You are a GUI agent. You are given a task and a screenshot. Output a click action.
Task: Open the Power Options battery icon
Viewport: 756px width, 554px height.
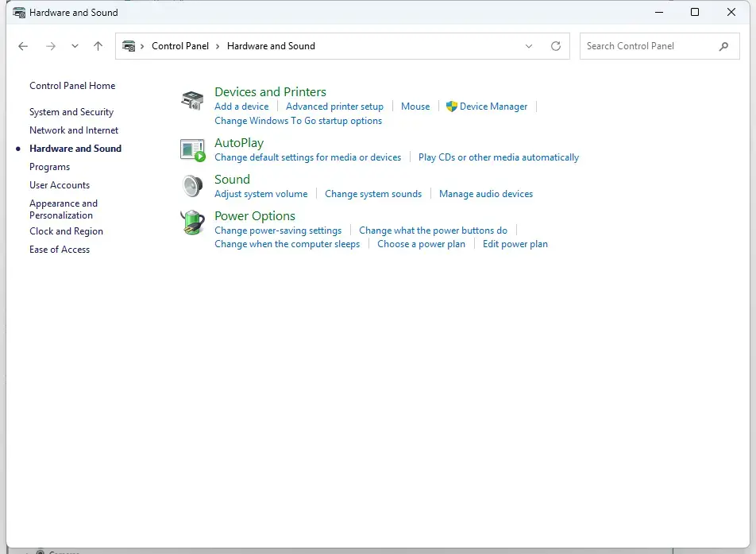192,223
